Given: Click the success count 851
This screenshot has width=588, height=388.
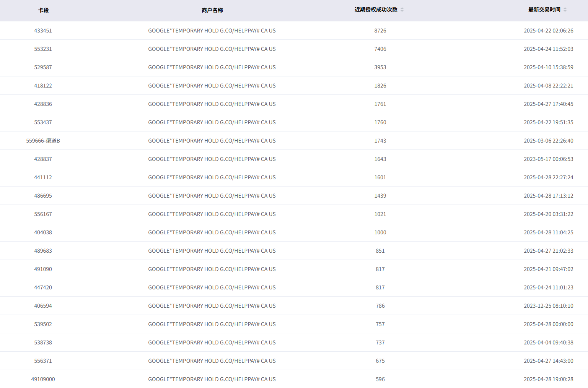Looking at the screenshot, I should tap(380, 251).
